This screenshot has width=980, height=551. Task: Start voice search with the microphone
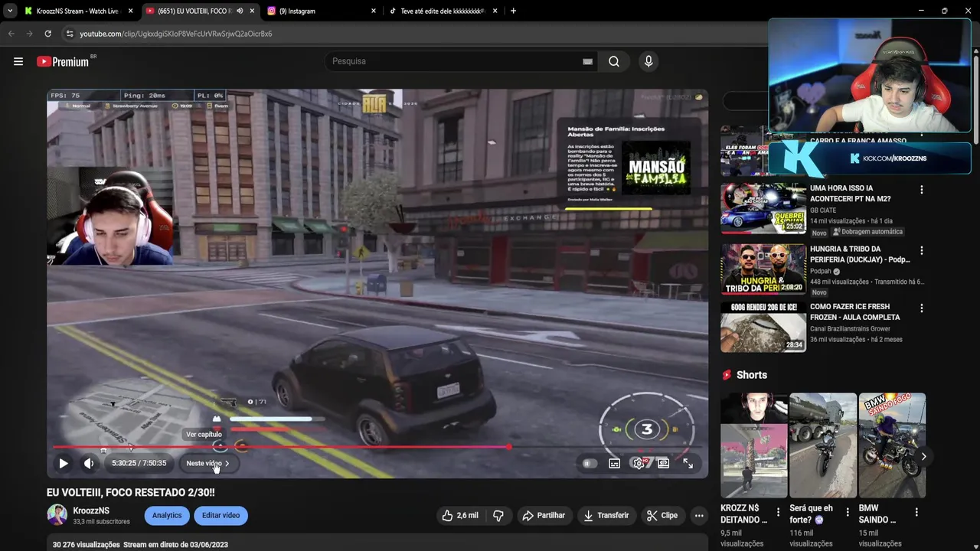coord(648,61)
